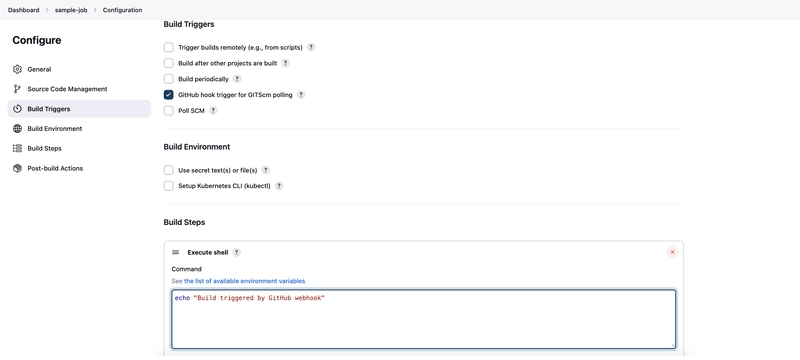
Task: Enable Use secret text(s) or file(s)
Action: (168, 170)
